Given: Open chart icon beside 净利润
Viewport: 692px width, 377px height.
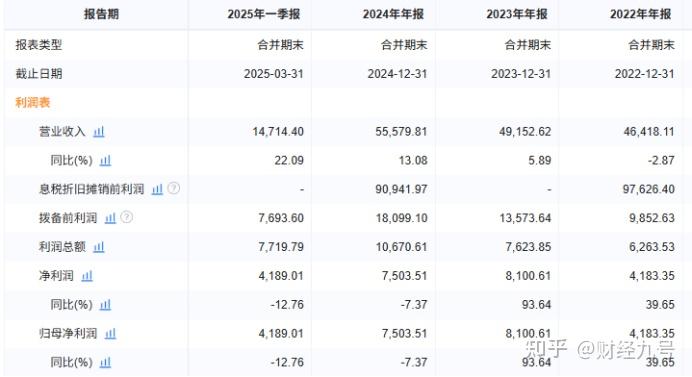Looking at the screenshot, I should [x=87, y=276].
